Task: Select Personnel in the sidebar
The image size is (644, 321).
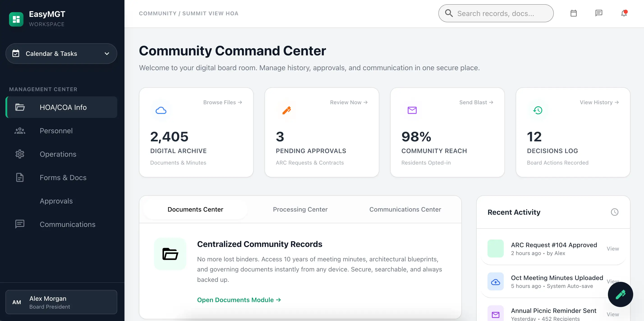Action: pos(56,131)
